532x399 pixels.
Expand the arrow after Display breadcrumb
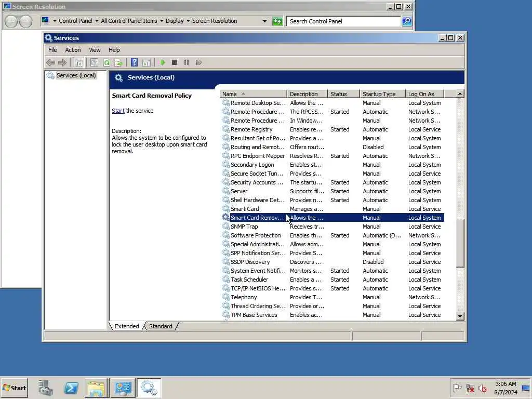click(x=188, y=21)
